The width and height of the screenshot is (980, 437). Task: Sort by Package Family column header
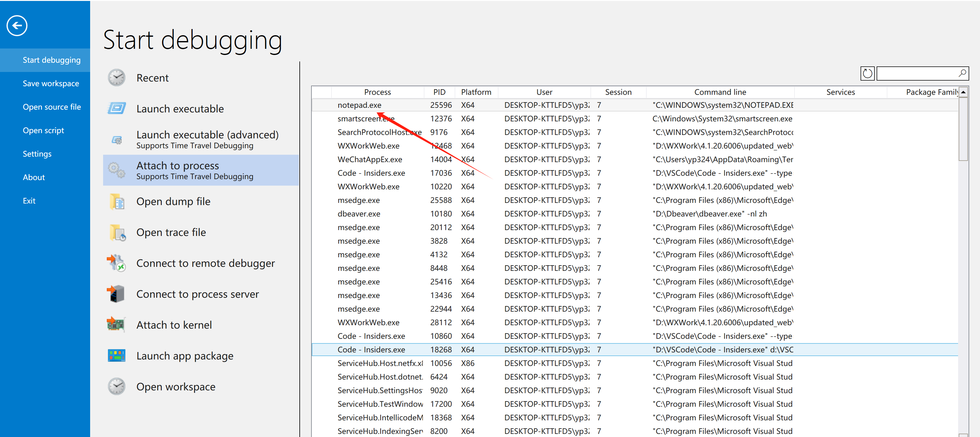[x=923, y=92]
